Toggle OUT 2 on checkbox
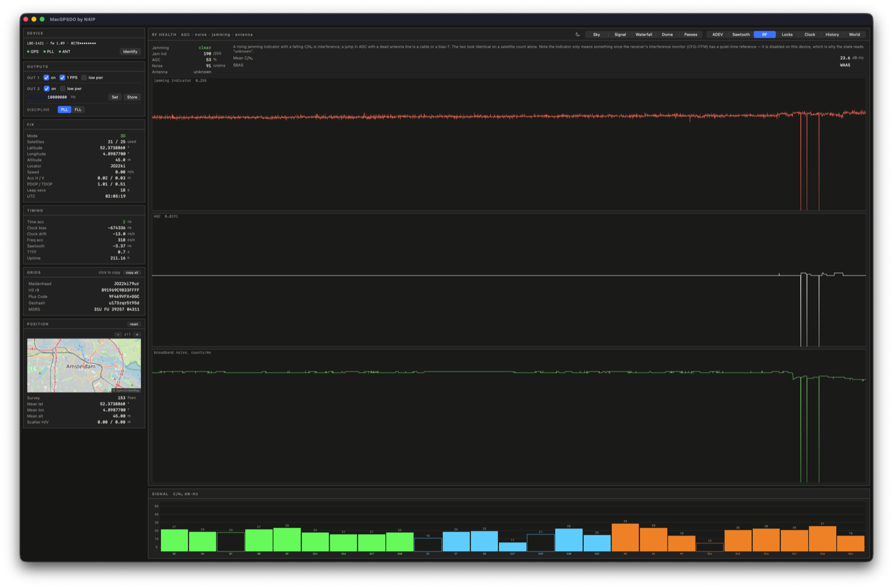Image resolution: width=893 pixels, height=588 pixels. (x=46, y=89)
